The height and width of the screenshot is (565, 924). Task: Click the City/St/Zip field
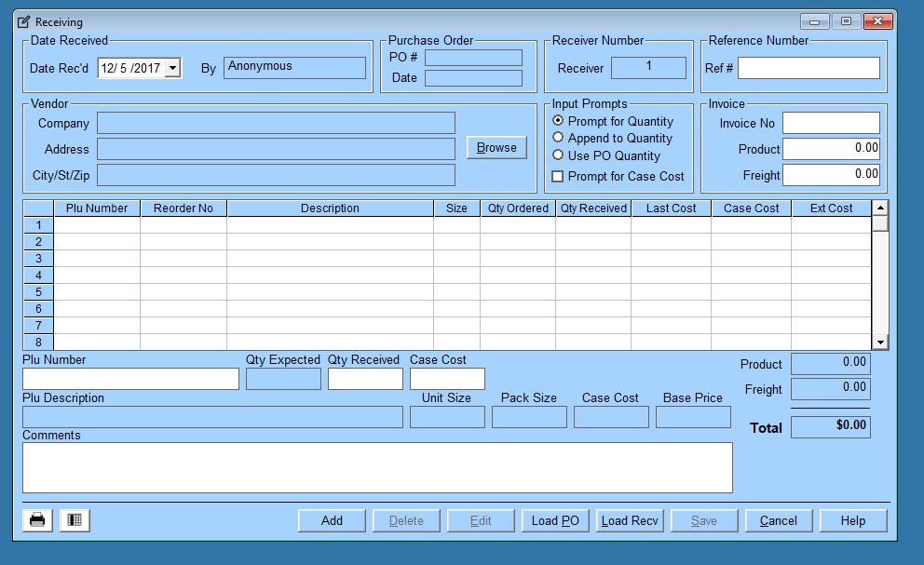click(x=276, y=175)
